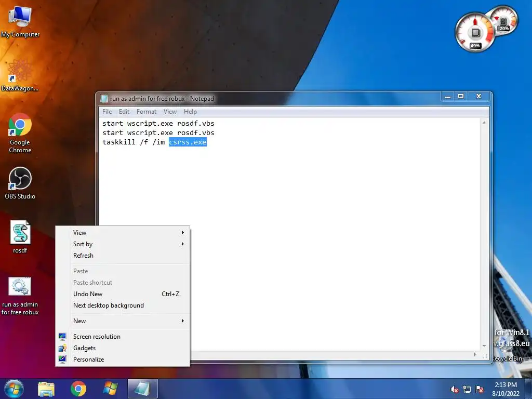Image resolution: width=532 pixels, height=399 pixels.
Task: Open Screen resolution settings
Action: click(x=123, y=337)
